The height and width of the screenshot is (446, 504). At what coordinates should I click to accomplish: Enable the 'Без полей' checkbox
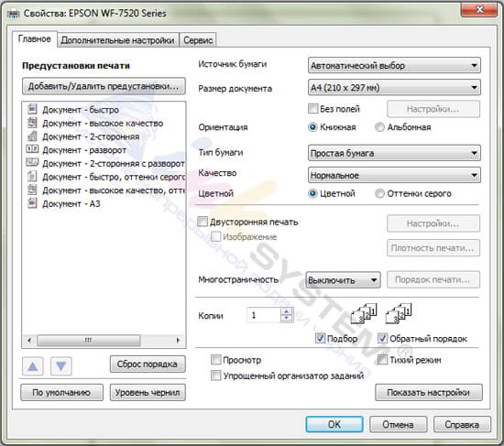click(312, 109)
